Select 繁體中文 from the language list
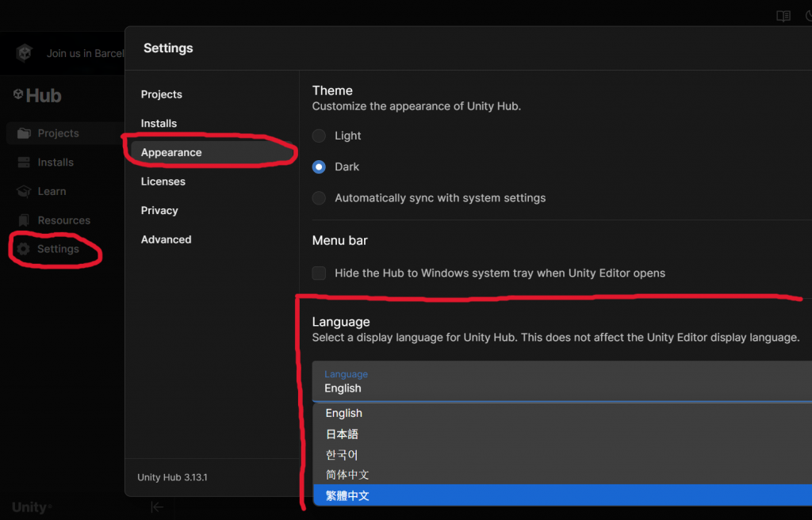The height and width of the screenshot is (520, 812). point(562,495)
